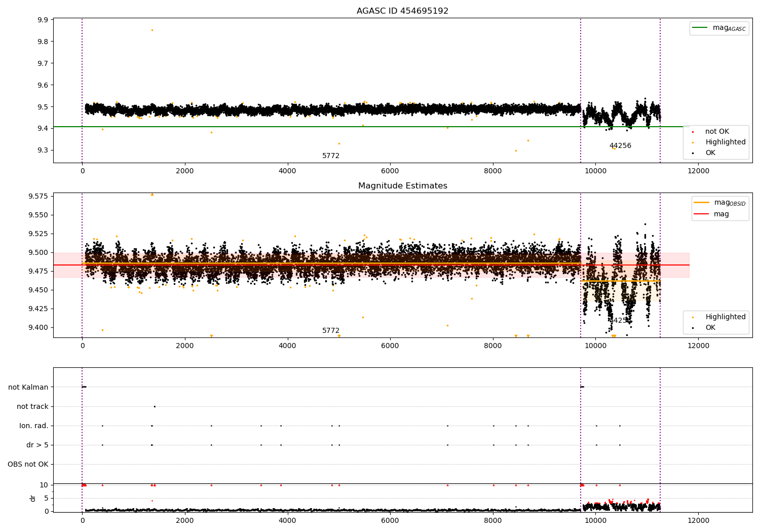The image size is (760, 532).
Task: Click the Magnitude Estimates subplot title
Action: click(402, 186)
